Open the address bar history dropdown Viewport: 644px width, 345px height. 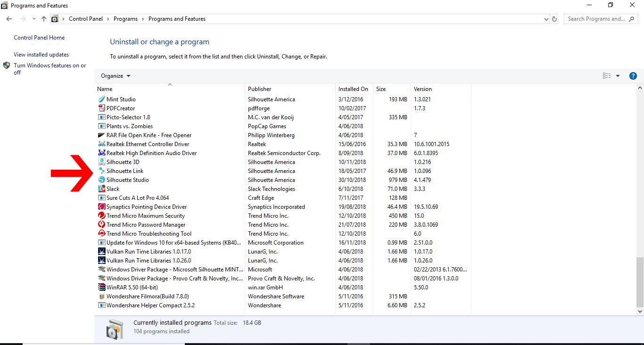(546, 19)
